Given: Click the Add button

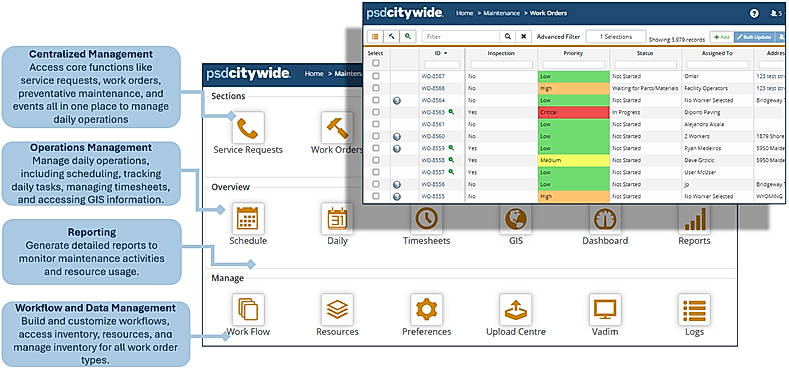Looking at the screenshot, I should click(721, 37).
